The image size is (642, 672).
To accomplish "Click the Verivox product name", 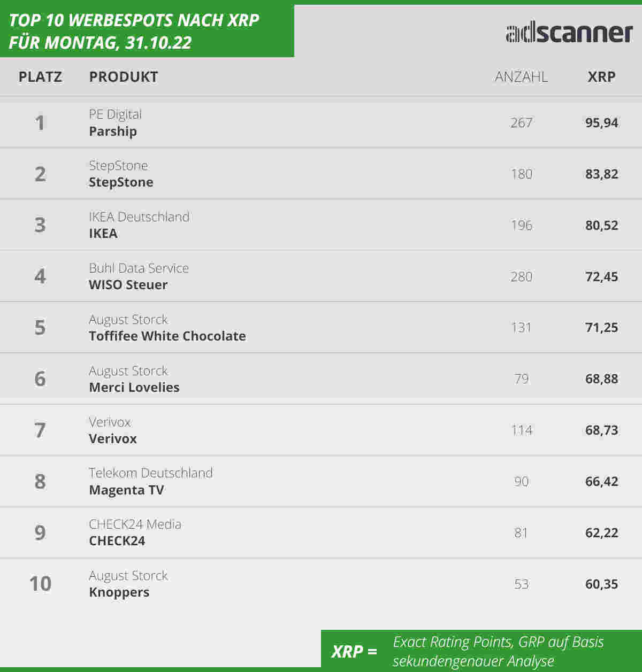I will [113, 439].
